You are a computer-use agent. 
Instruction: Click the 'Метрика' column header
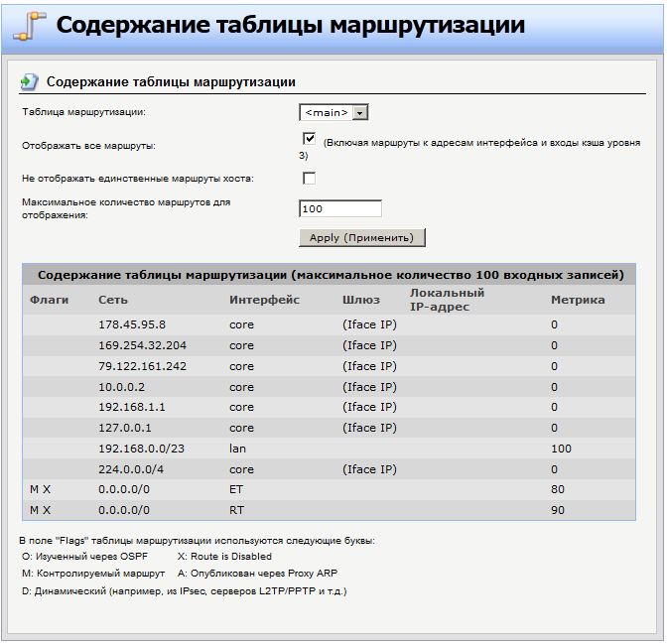[x=578, y=300]
